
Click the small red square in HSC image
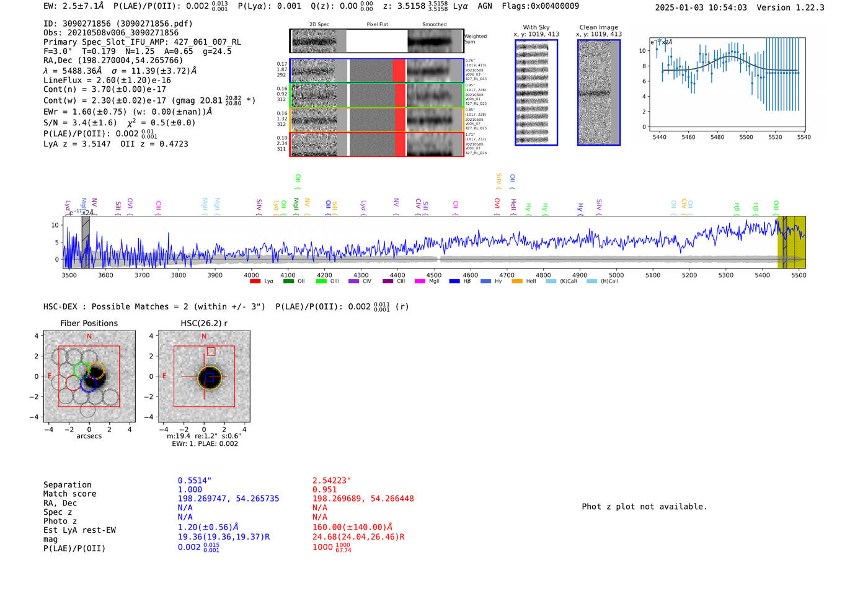(x=211, y=352)
